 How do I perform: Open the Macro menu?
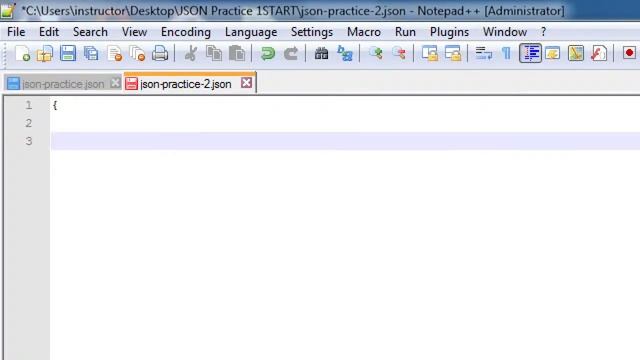coord(364,32)
